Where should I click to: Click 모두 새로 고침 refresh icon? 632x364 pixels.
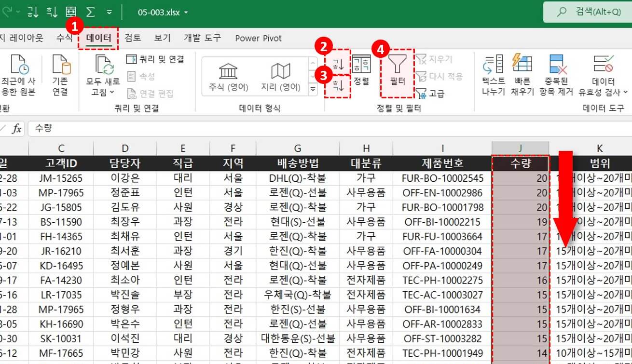(x=104, y=64)
